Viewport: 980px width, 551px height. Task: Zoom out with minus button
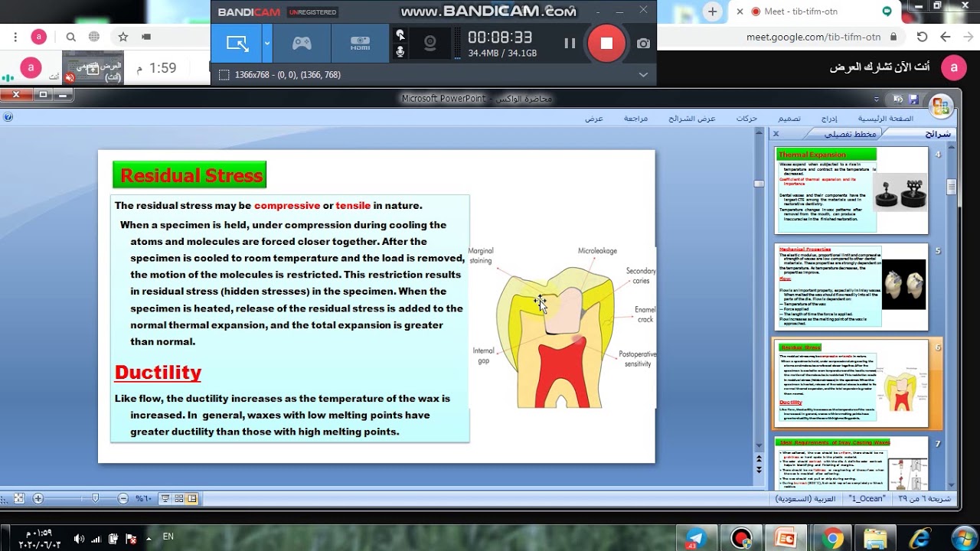tap(122, 498)
